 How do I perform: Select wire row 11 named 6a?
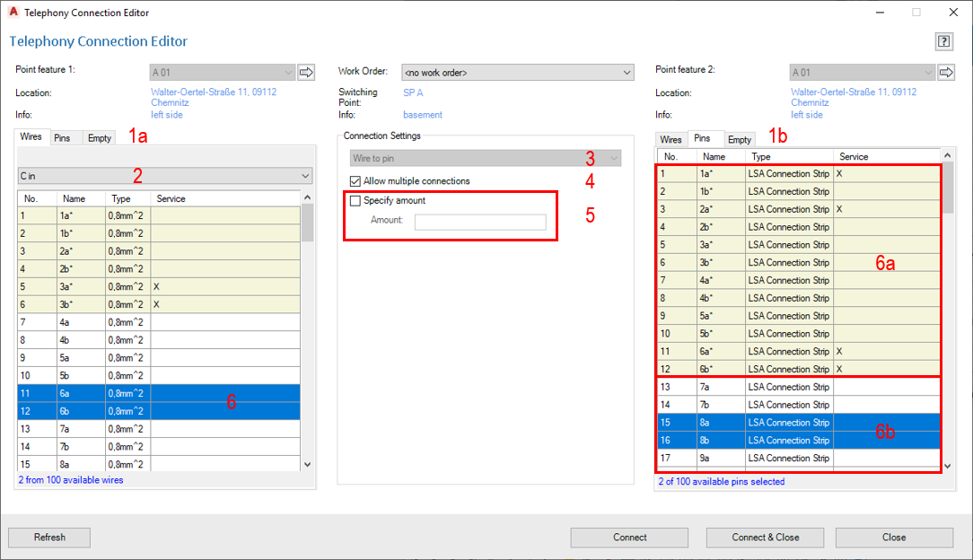[159, 393]
